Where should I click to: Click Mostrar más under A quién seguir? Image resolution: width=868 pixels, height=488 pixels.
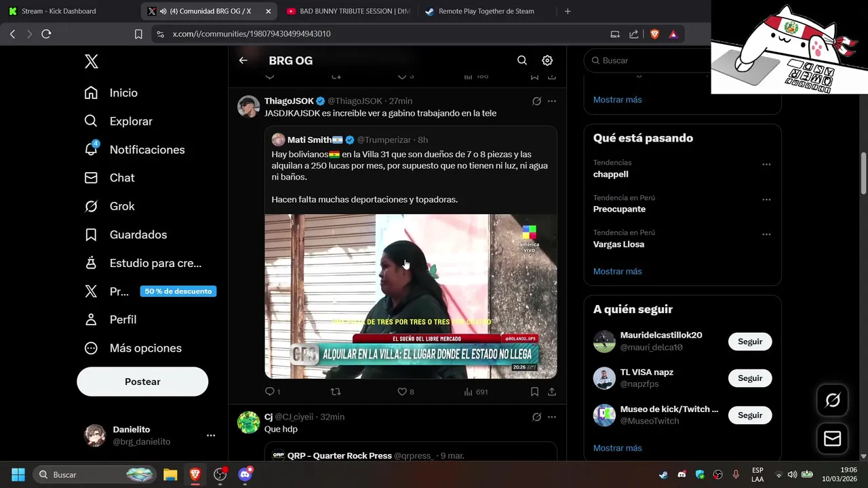[x=617, y=448]
